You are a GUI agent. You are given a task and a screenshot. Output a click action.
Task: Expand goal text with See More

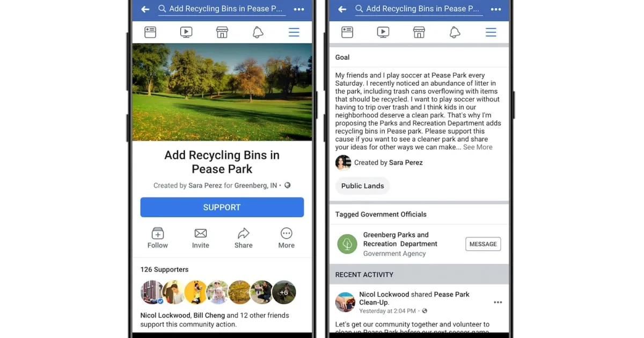coord(478,147)
